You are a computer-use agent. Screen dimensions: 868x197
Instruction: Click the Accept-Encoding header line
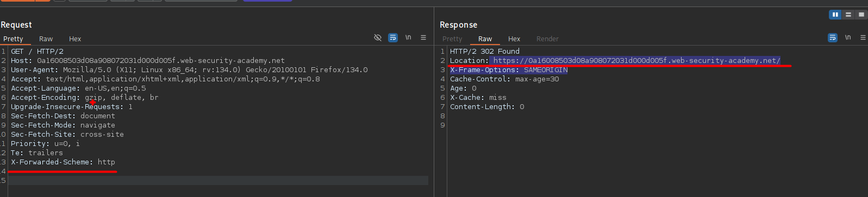pyautogui.click(x=85, y=98)
